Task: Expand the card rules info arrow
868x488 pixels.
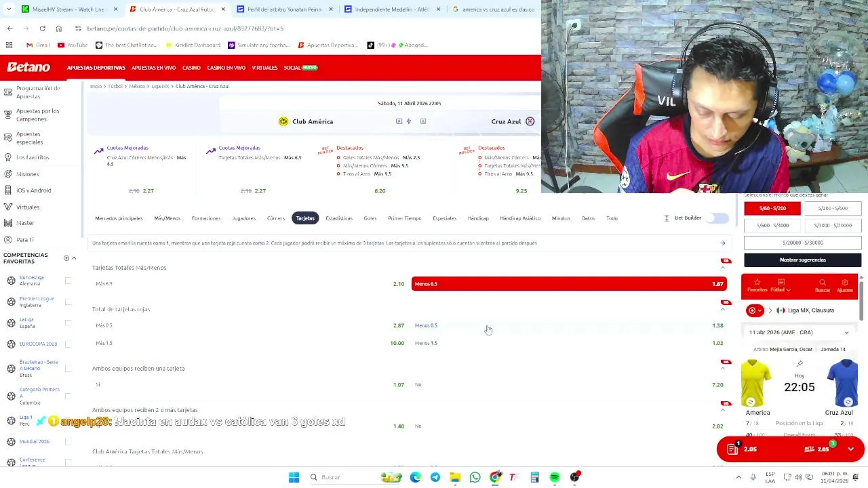Action: 723,243
